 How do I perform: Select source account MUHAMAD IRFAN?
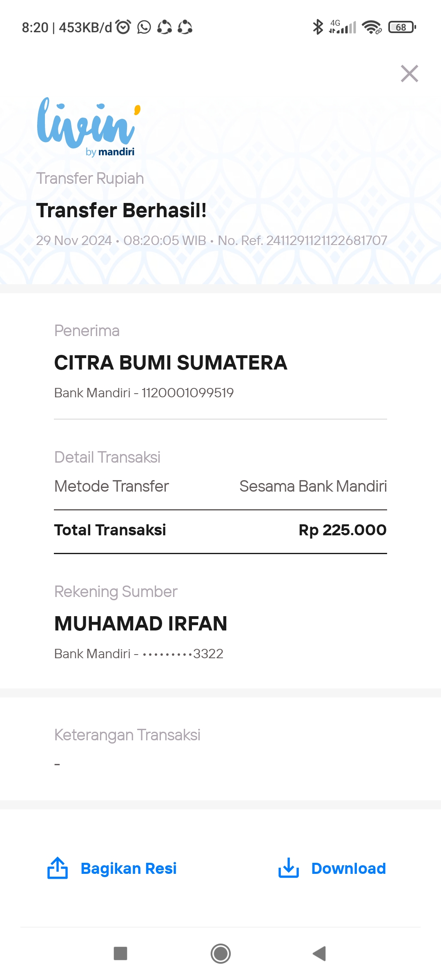(141, 624)
